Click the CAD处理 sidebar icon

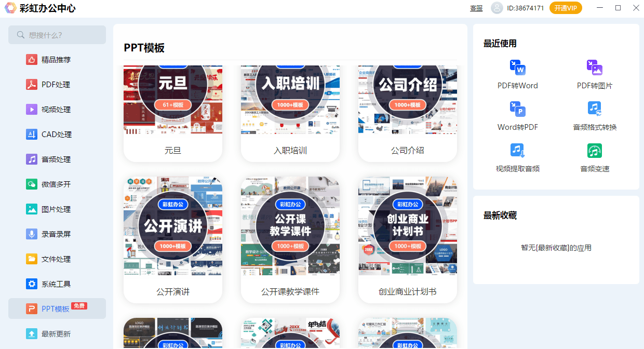(32, 135)
